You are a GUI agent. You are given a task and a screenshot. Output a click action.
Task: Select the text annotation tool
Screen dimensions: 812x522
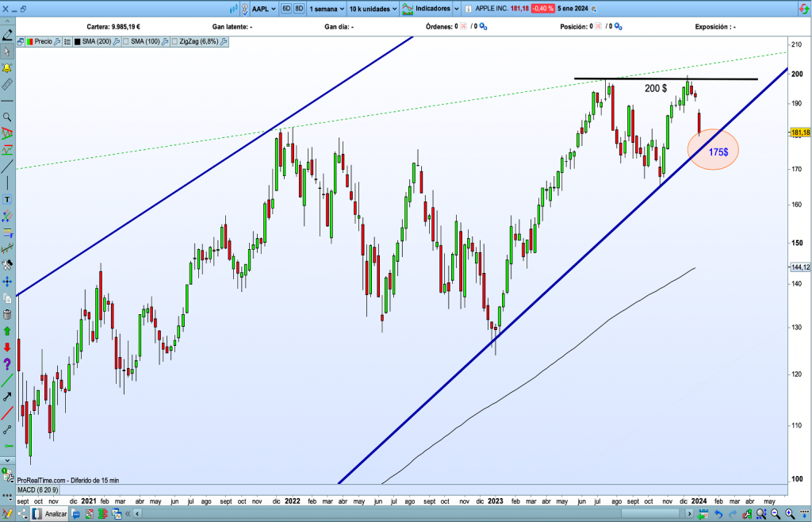pos(7,199)
